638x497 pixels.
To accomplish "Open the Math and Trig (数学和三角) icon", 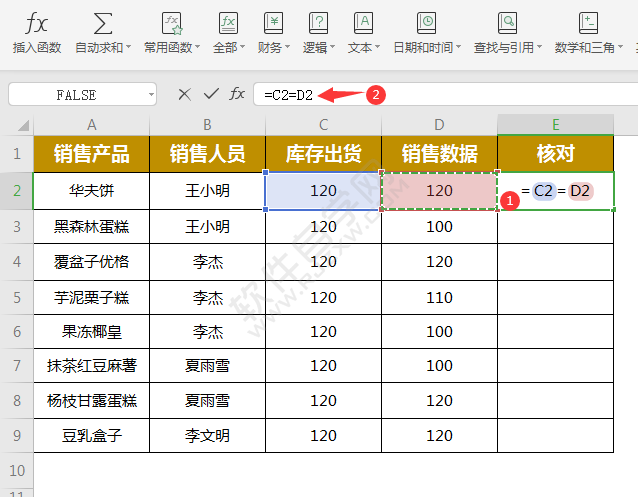I will coord(588,23).
